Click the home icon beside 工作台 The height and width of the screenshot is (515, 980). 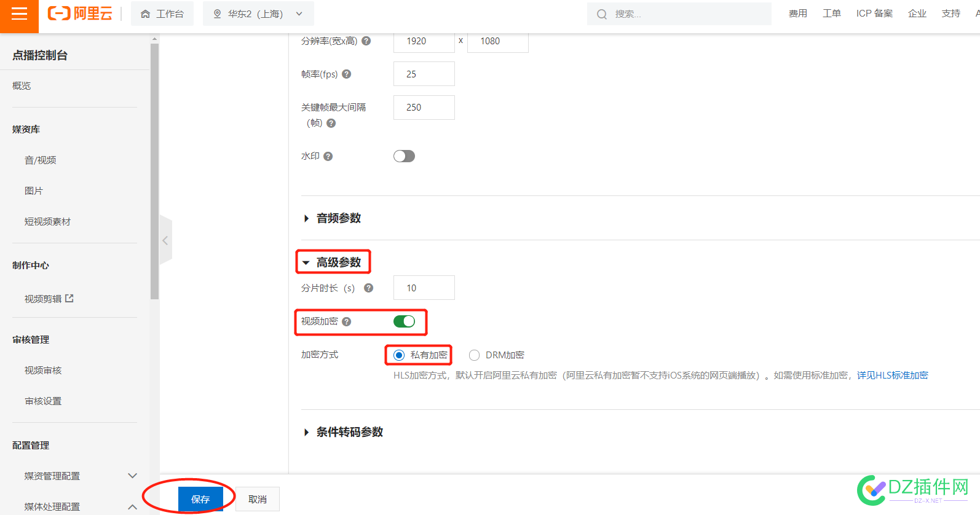point(145,14)
